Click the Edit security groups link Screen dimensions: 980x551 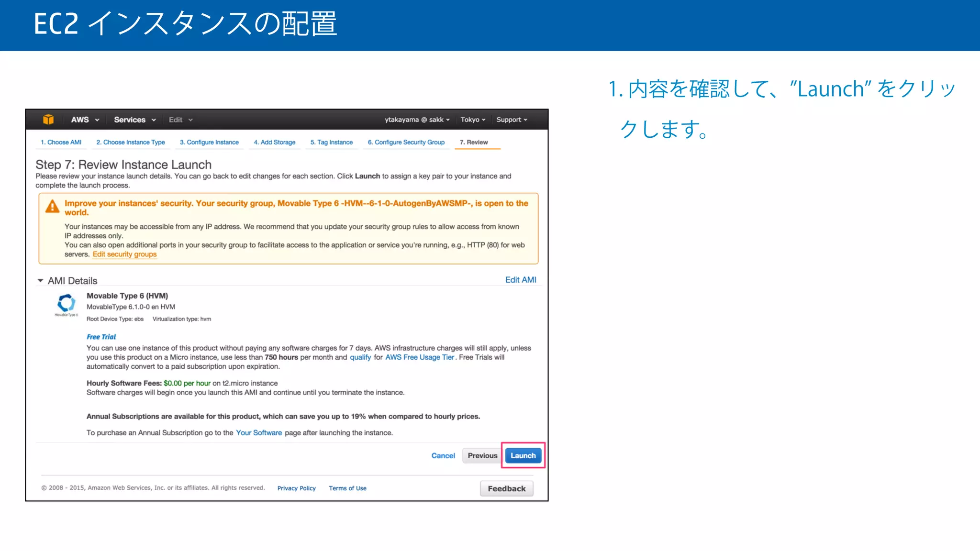click(x=124, y=254)
